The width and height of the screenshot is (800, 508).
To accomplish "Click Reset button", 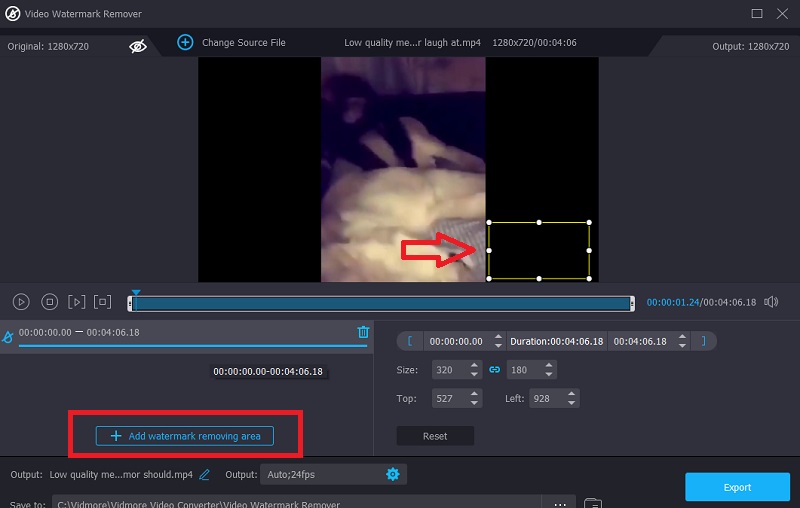I will (435, 436).
